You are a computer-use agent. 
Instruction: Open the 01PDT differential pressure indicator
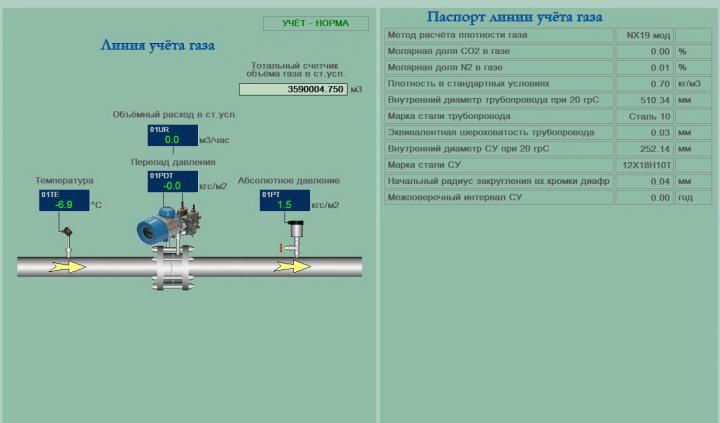[172, 181]
